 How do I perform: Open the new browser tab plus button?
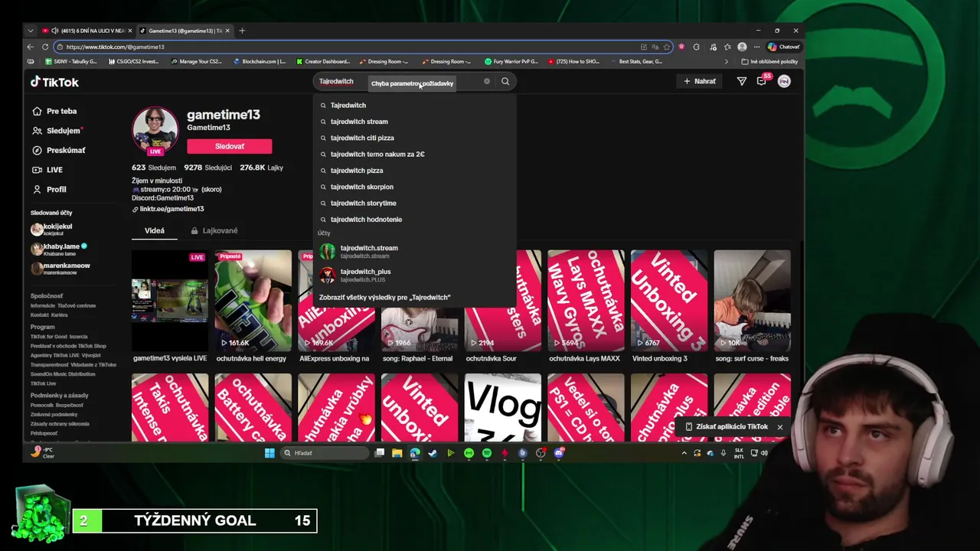point(242,31)
